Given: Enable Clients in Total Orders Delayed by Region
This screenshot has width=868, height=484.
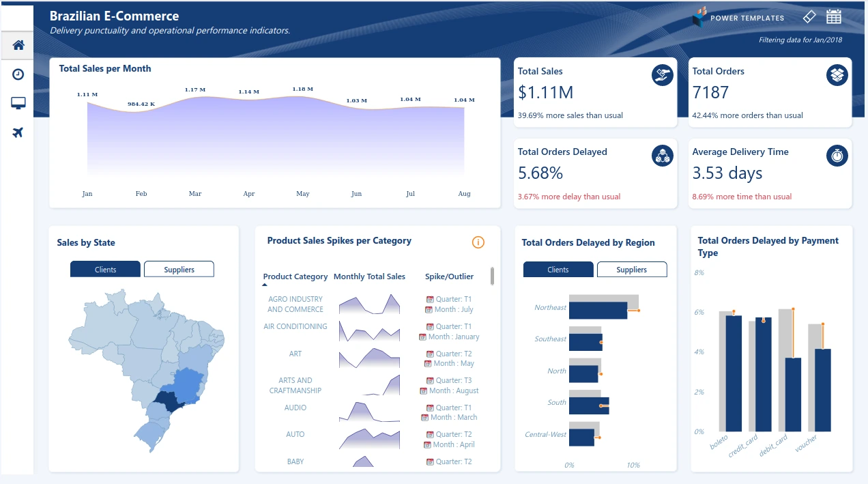Looking at the screenshot, I should pyautogui.click(x=558, y=269).
